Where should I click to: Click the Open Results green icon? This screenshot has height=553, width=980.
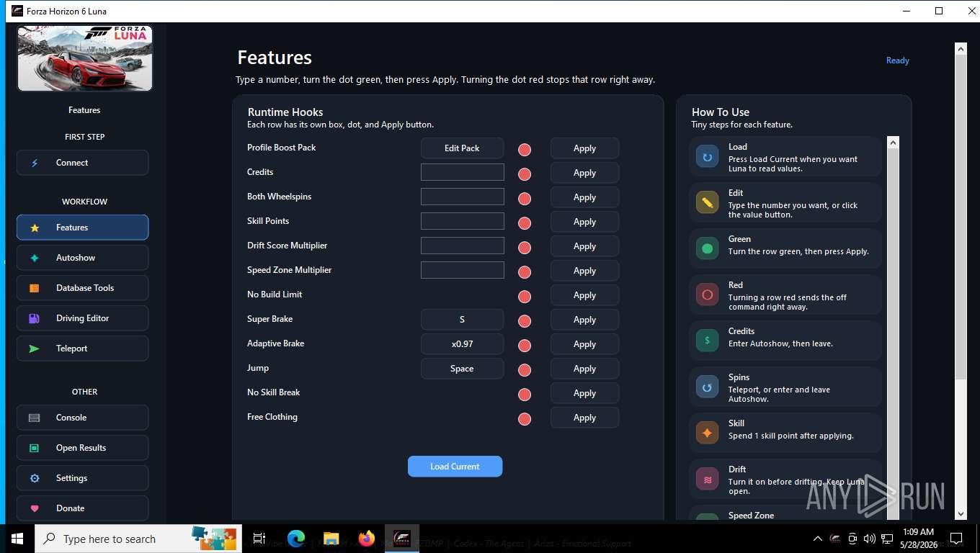click(x=35, y=449)
